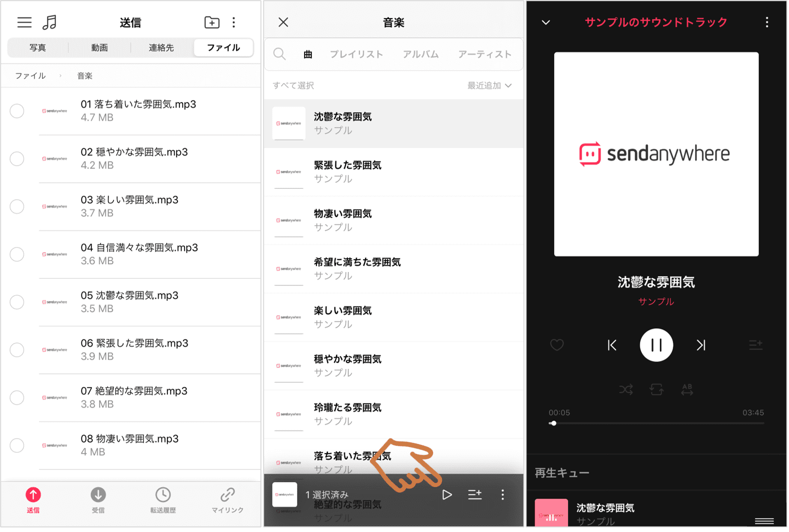This screenshot has width=789, height=532.
Task: Tap the sendanywhere album artwork
Action: pyautogui.click(x=656, y=154)
